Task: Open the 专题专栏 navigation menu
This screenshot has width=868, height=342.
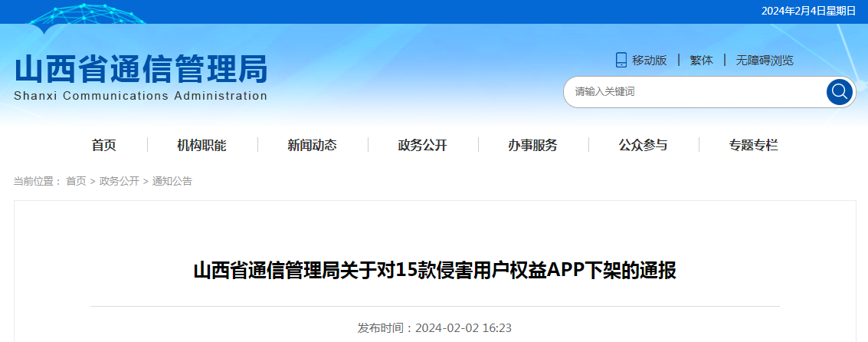Action: 753,145
